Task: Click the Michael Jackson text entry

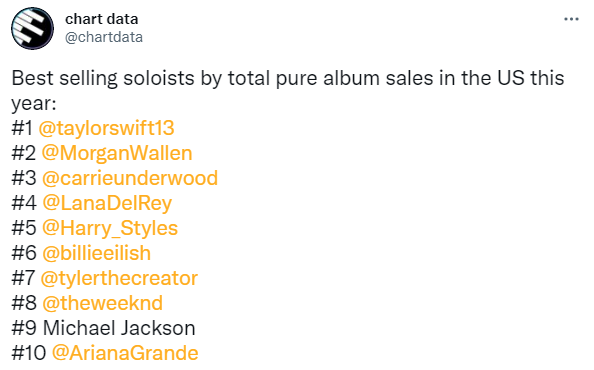Action: pos(119,328)
